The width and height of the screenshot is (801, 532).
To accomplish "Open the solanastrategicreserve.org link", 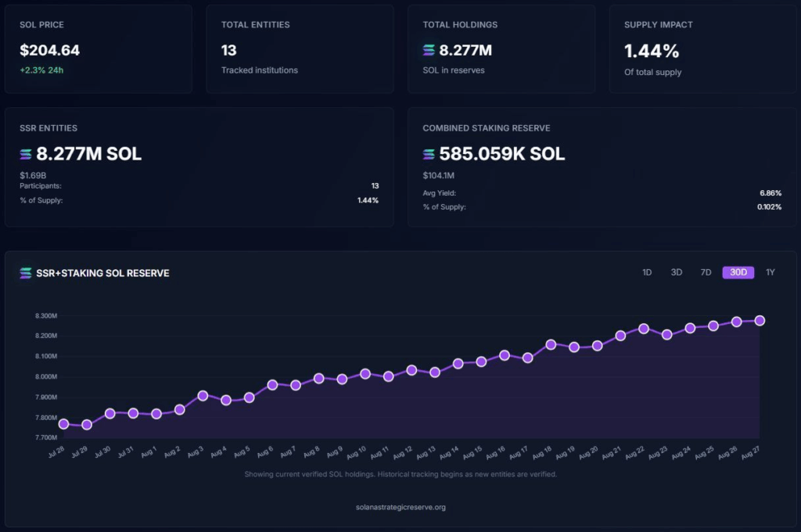I will point(400,508).
